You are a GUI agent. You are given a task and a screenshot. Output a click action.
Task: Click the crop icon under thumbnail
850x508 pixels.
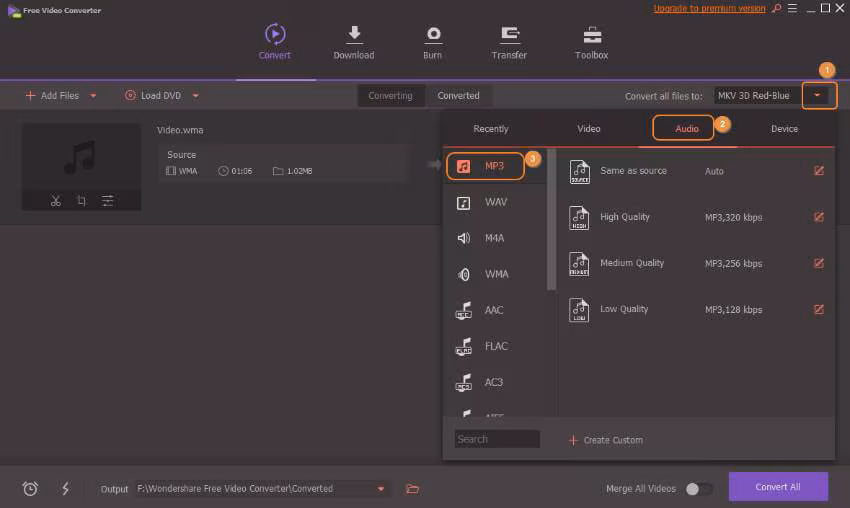click(x=81, y=201)
